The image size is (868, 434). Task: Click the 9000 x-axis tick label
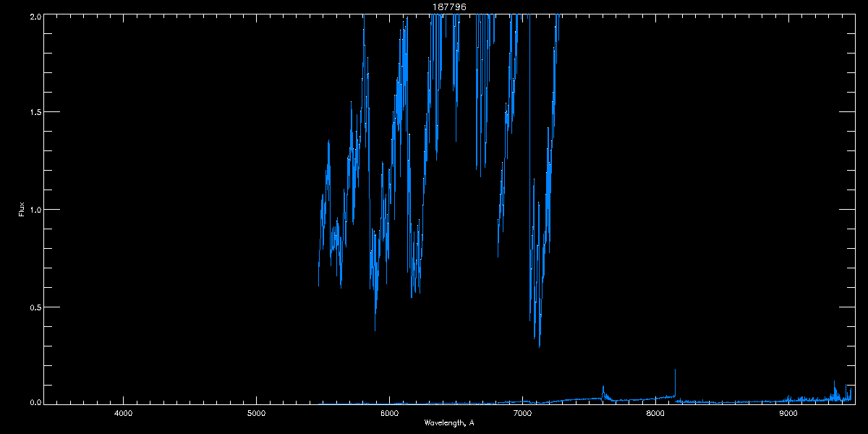point(788,413)
